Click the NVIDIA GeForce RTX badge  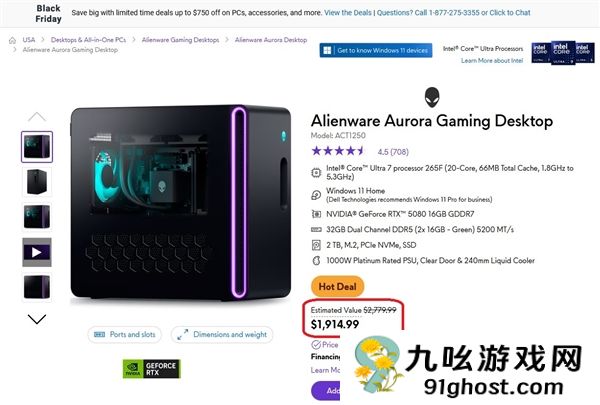tap(151, 369)
